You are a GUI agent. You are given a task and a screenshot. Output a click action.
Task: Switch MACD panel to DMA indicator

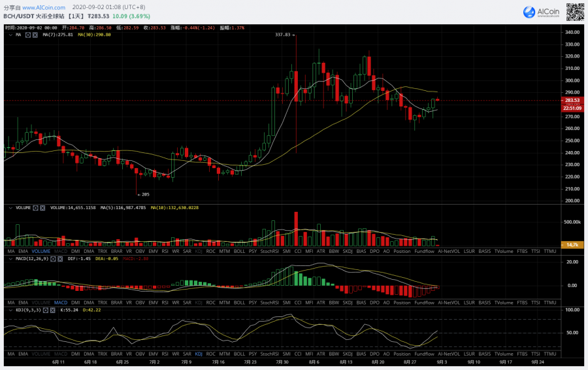point(89,303)
